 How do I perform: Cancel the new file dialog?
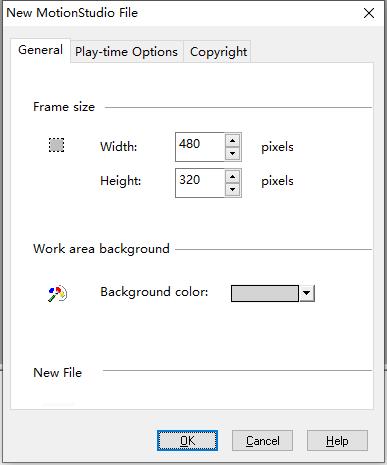pos(262,440)
